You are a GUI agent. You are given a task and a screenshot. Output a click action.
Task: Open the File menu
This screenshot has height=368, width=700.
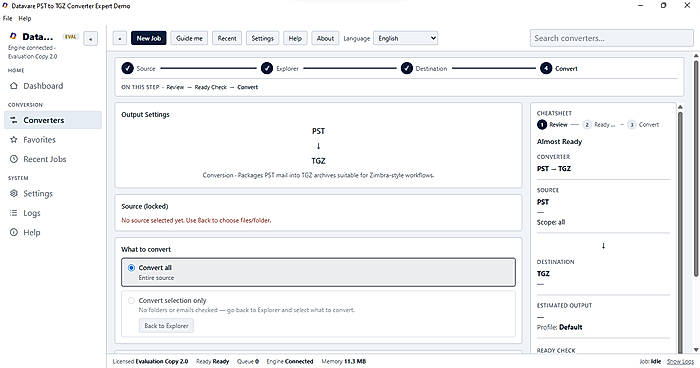coord(8,18)
